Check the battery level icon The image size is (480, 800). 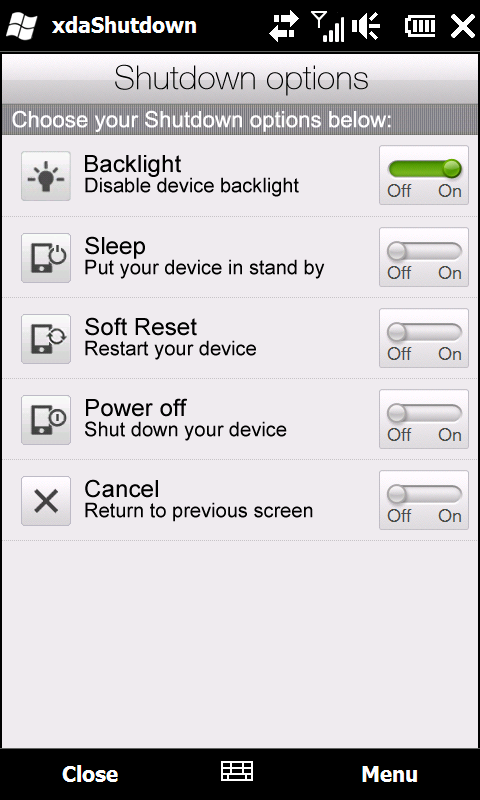(420, 26)
